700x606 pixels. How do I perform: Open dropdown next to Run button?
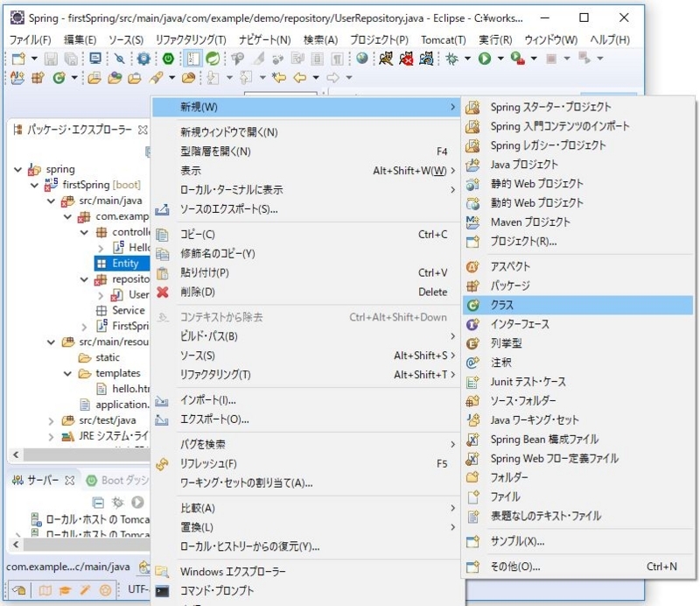[500, 59]
